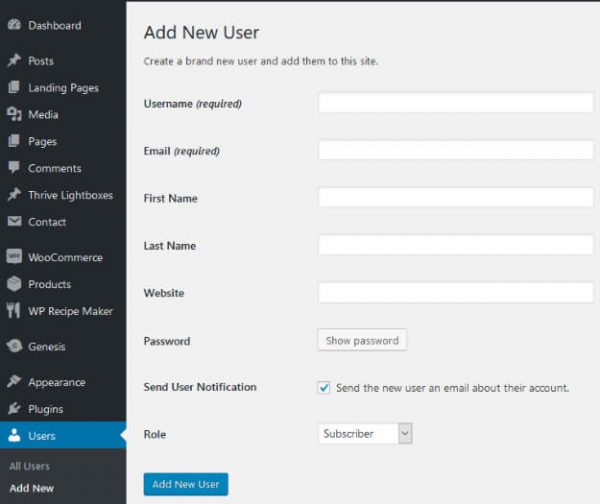Click into the Last Name field

coord(456,245)
